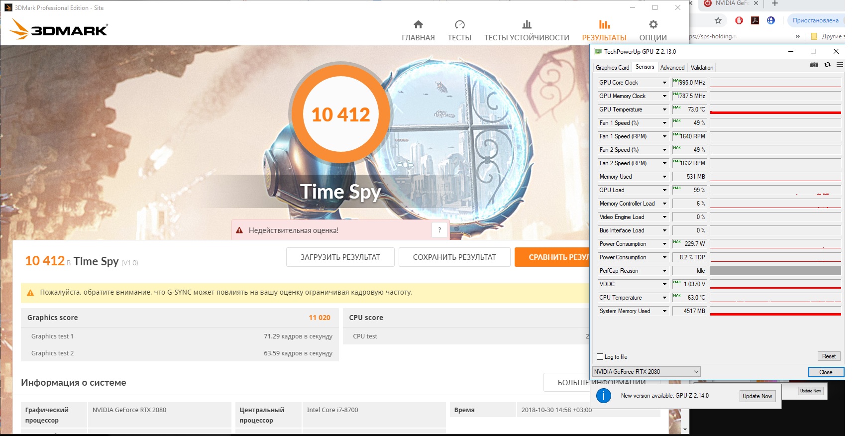This screenshot has width=868, height=436.
Task: Expand the System Memory Used dropdown
Action: click(664, 311)
